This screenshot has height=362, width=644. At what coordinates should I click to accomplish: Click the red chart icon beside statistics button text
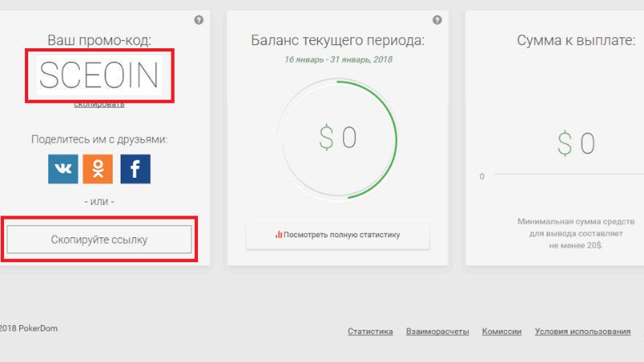click(x=279, y=234)
